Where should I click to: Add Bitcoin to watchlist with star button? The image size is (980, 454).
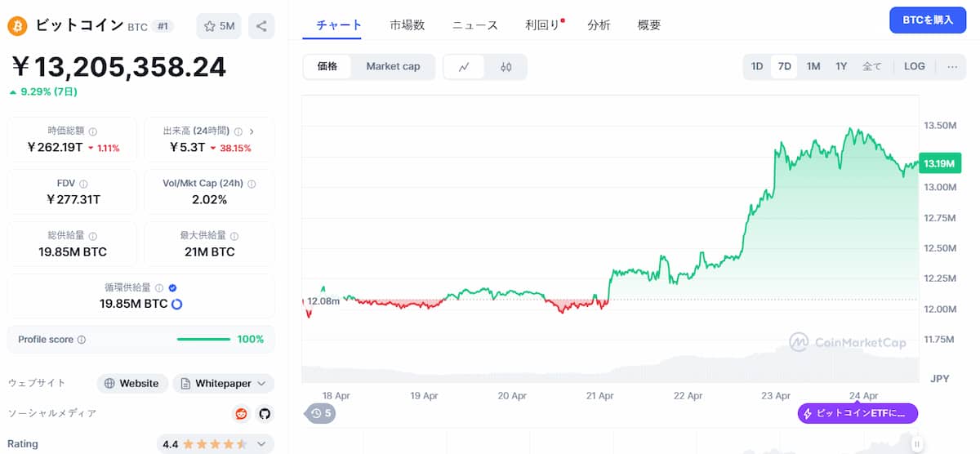(x=218, y=26)
